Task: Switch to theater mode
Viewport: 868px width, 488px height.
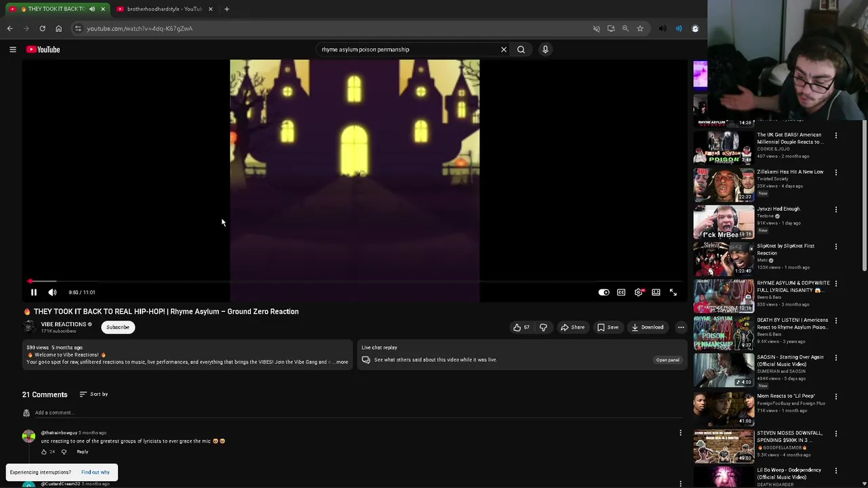Action: pyautogui.click(x=656, y=292)
